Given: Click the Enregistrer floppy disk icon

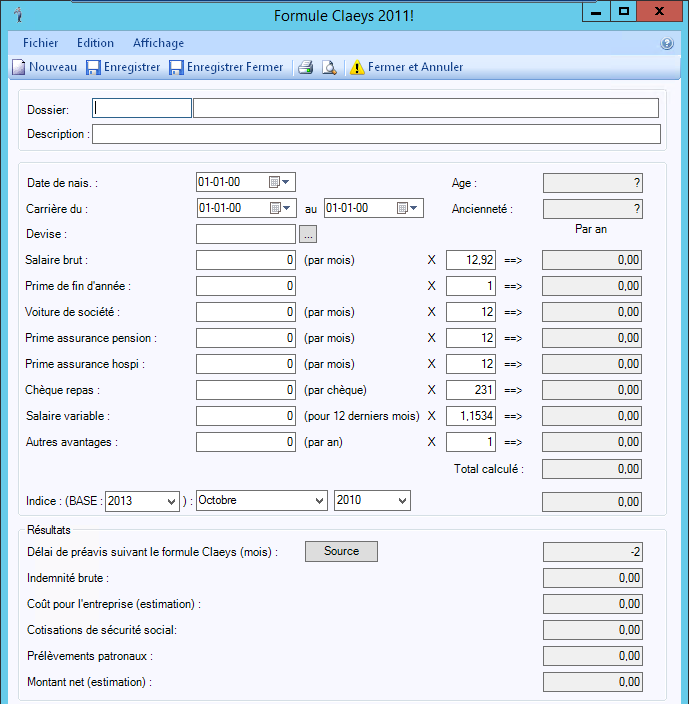Looking at the screenshot, I should 93,68.
